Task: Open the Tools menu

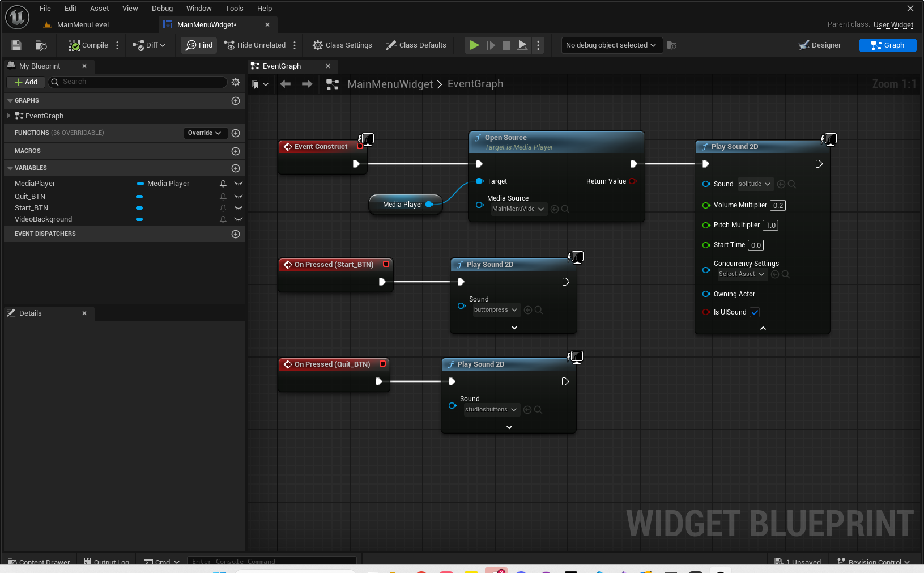Action: click(x=234, y=9)
